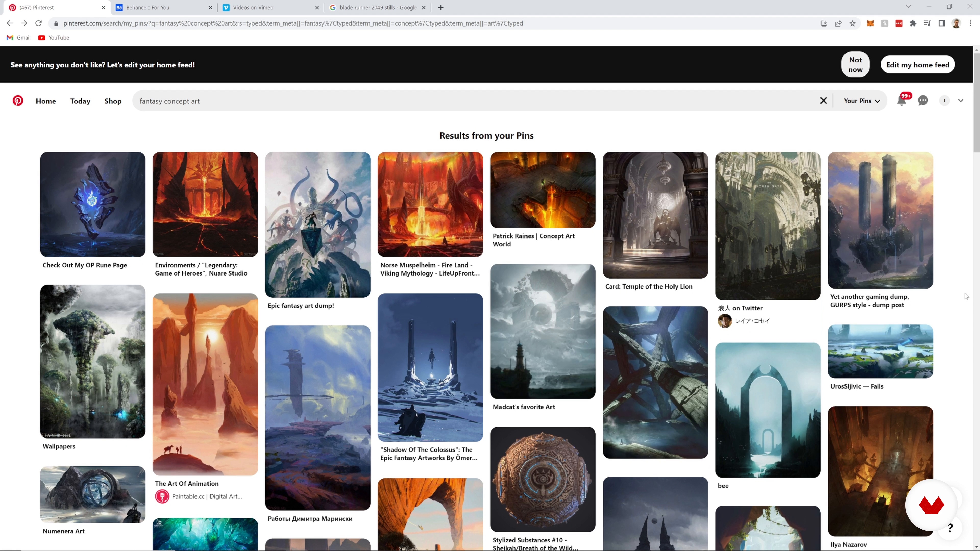Open the Norse Muspelheim Fire Land pin
Viewport: 980px width, 551px height.
[430, 204]
